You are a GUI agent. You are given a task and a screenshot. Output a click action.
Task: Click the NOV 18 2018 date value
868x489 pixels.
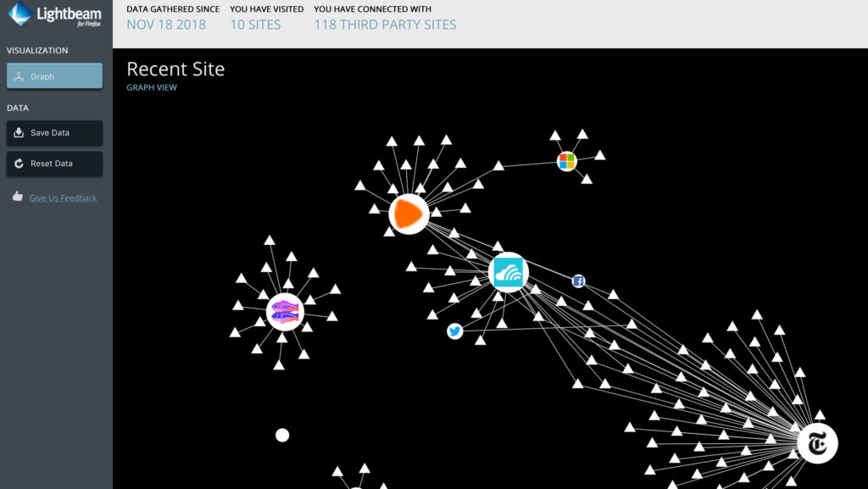coord(166,25)
